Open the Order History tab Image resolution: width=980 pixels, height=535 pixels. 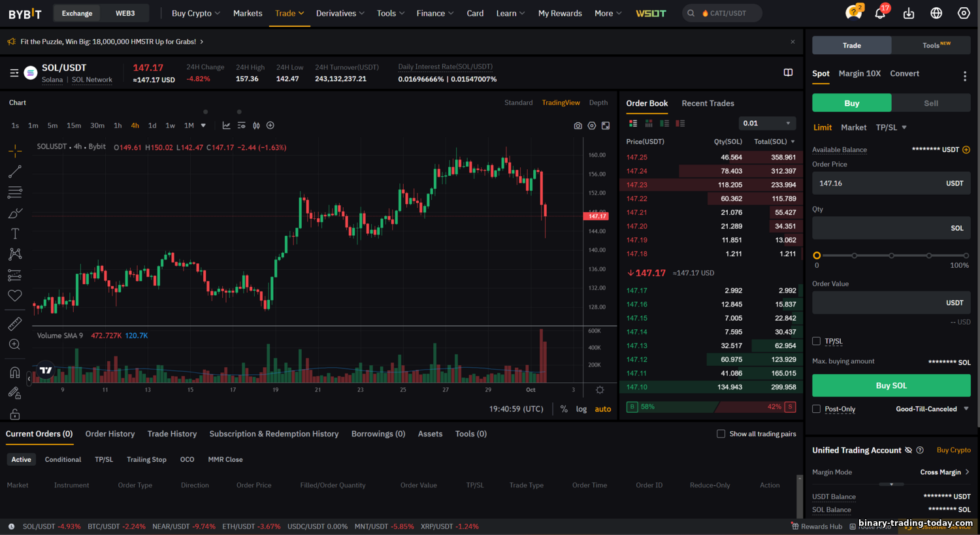tap(110, 434)
